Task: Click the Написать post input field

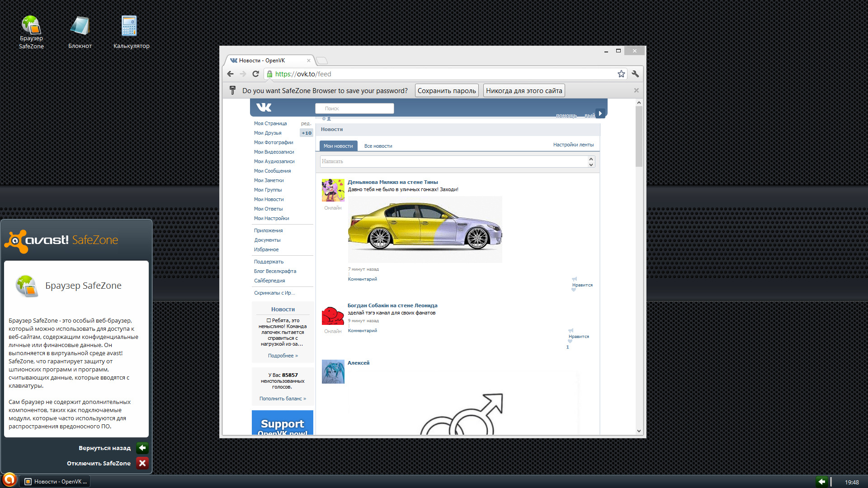Action: [454, 161]
